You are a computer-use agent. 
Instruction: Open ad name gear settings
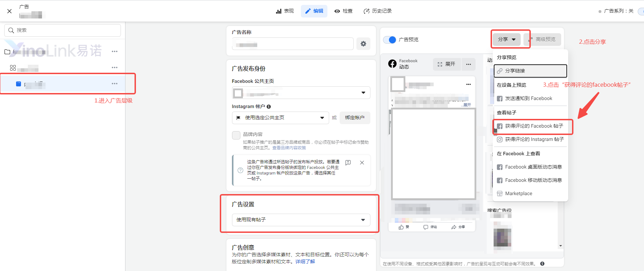point(363,44)
